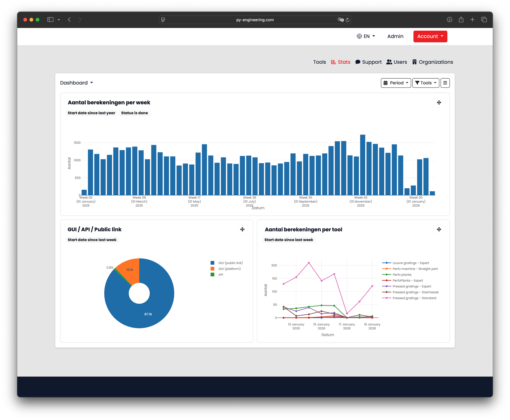Click the move handle on Aantal berekeningen per week
Screen dimensions: 510x420
(439, 103)
